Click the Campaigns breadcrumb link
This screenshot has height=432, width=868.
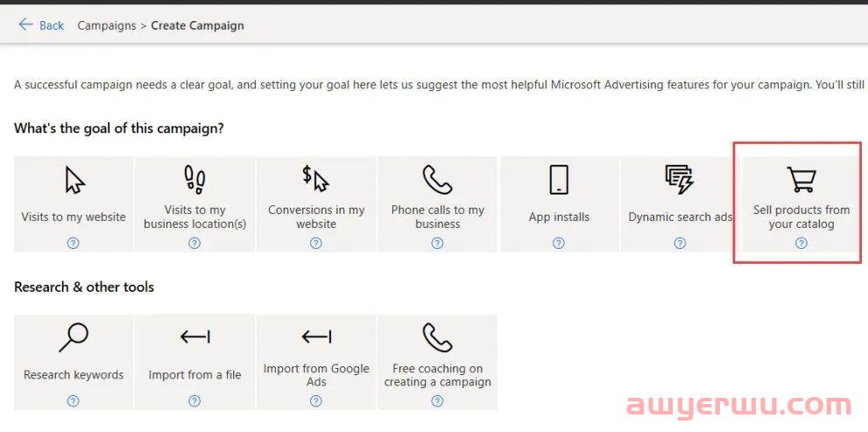pos(106,25)
